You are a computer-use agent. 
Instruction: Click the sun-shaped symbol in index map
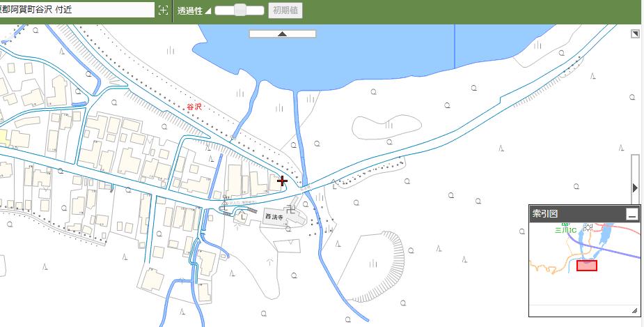(586, 227)
